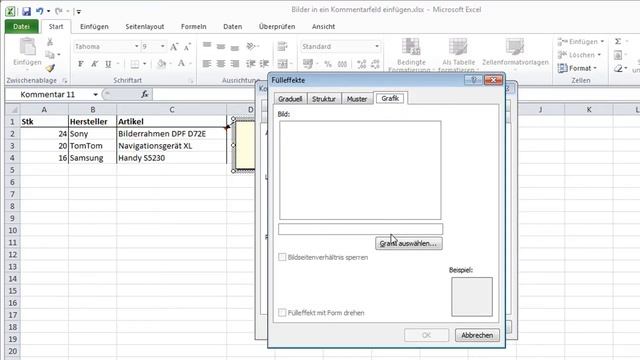The width and height of the screenshot is (640, 360).
Task: Click the center text horizontally icon
Action: pyautogui.click(x=221, y=64)
